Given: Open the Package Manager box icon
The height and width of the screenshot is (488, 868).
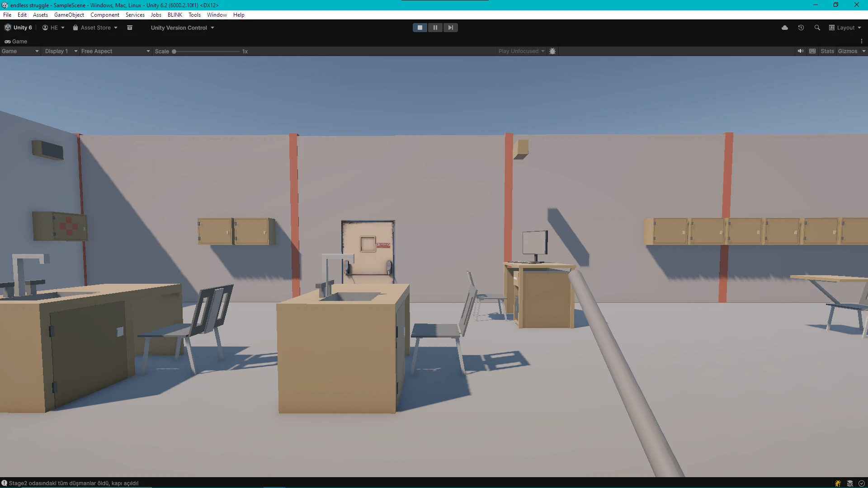Looking at the screenshot, I should [130, 28].
